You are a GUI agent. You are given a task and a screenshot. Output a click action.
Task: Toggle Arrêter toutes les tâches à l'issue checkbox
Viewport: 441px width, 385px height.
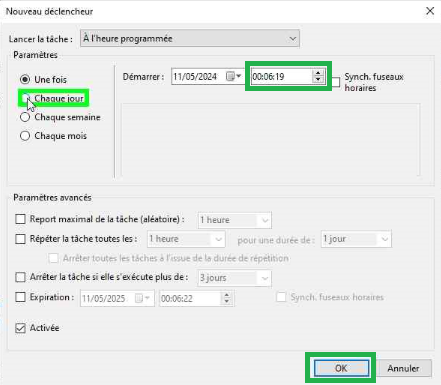53,258
